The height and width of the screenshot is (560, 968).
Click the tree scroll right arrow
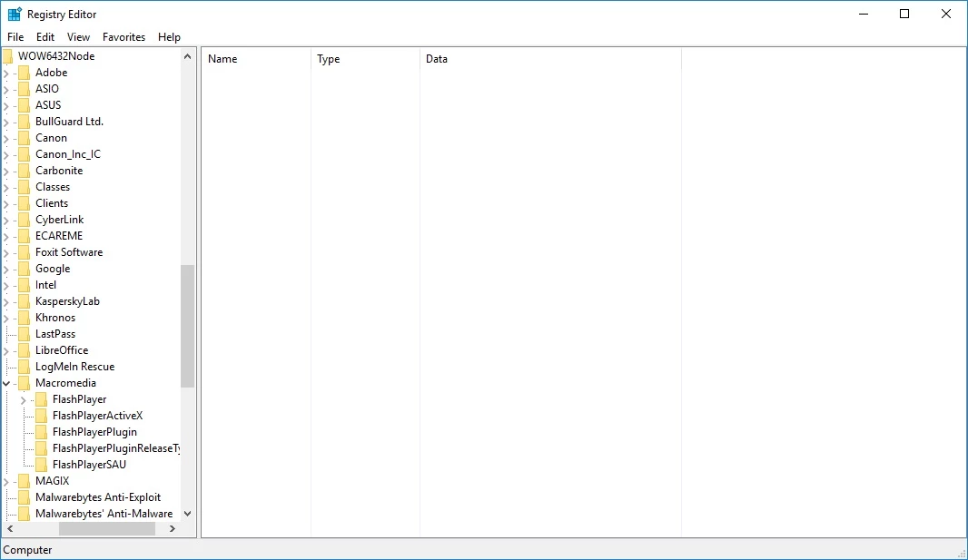click(173, 529)
